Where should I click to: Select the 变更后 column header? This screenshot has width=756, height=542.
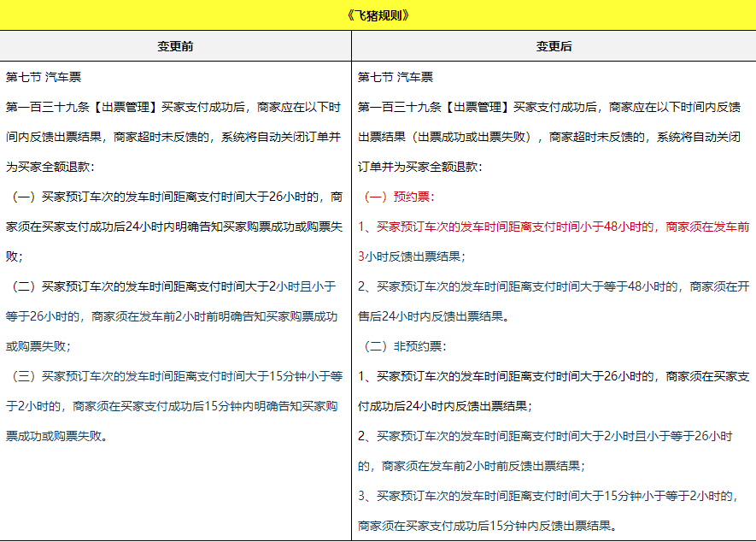coord(554,46)
